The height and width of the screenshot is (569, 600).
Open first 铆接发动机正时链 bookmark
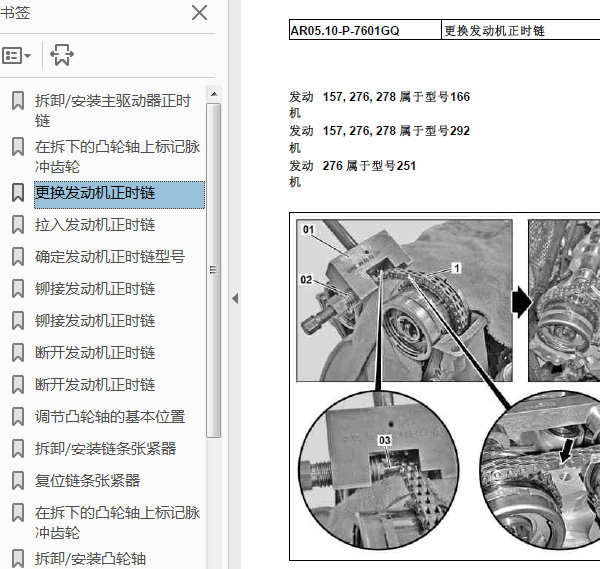(95, 289)
